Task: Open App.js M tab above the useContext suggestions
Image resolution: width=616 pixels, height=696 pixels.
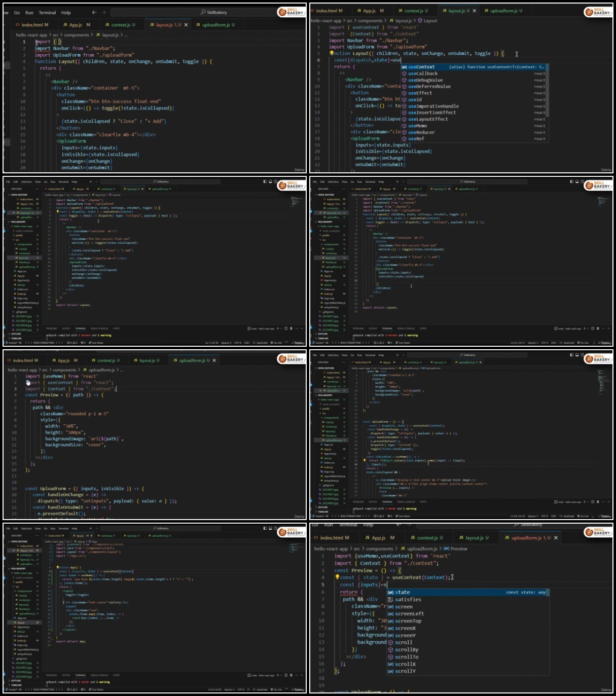Action: pyautogui.click(x=370, y=11)
